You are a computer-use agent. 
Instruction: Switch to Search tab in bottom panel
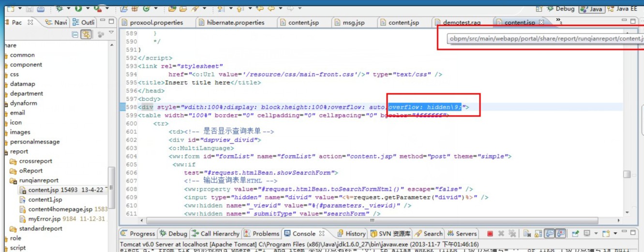pos(428,234)
